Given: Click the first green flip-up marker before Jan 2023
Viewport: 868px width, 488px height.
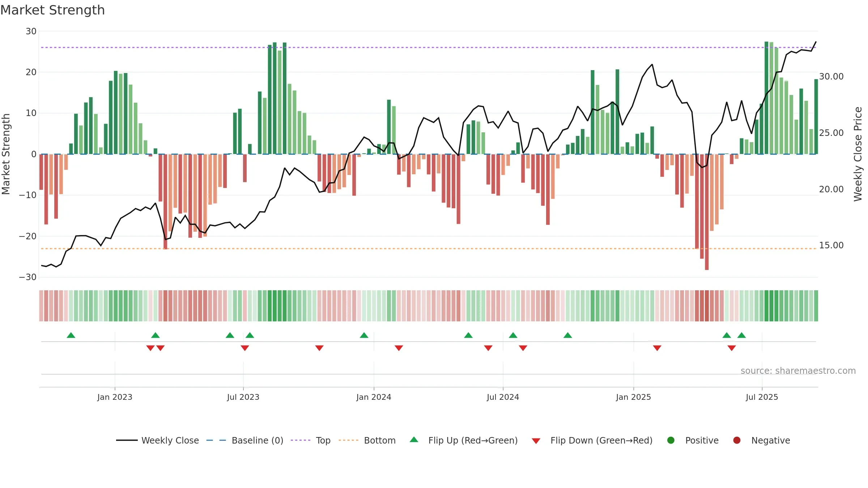Looking at the screenshot, I should [71, 335].
